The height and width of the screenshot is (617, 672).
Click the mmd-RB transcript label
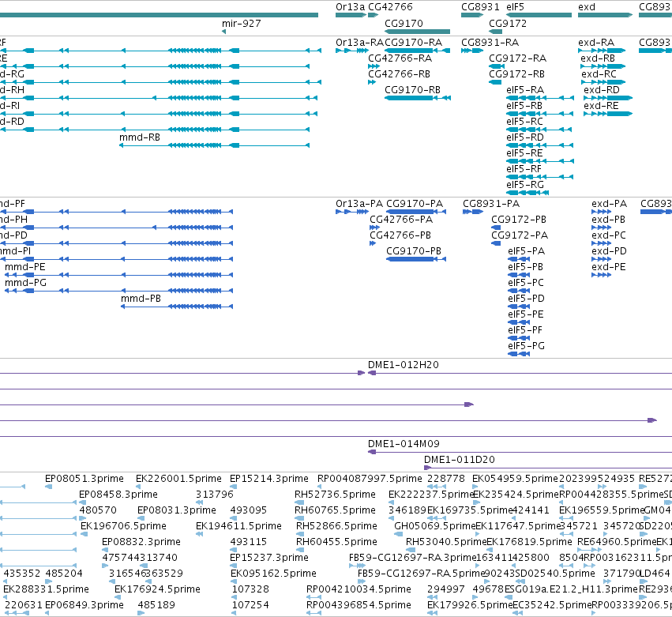click(140, 137)
